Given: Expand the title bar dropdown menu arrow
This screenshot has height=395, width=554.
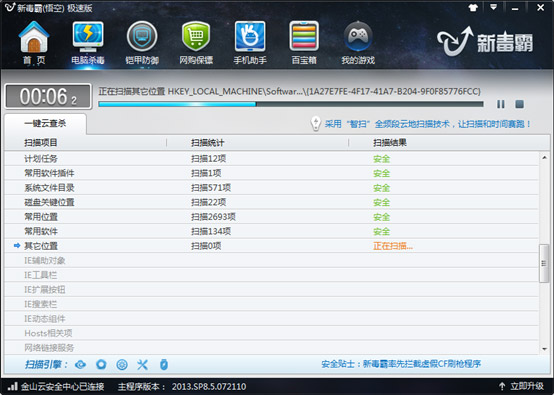Looking at the screenshot, I should tap(494, 7).
